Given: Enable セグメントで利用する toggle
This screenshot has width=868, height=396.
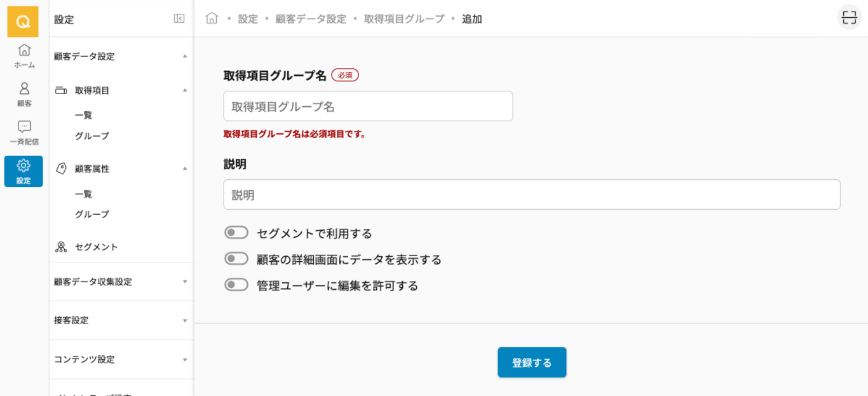Looking at the screenshot, I should point(236,233).
